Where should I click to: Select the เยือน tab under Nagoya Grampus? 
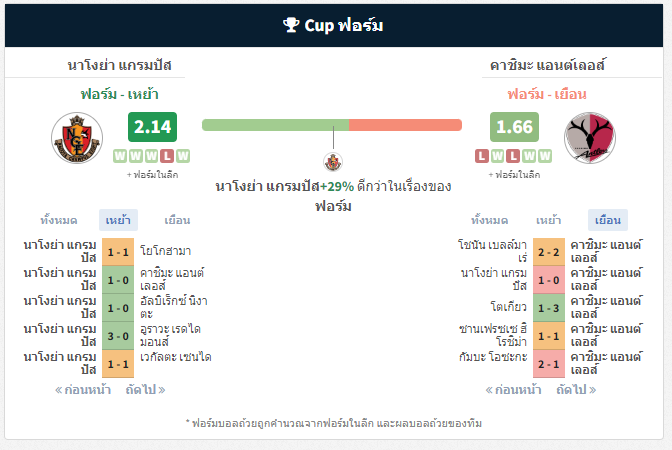pyautogui.click(x=177, y=220)
